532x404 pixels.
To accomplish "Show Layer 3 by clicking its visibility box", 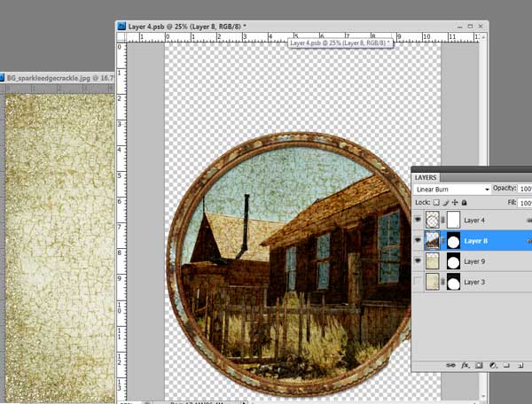I will click(x=419, y=282).
